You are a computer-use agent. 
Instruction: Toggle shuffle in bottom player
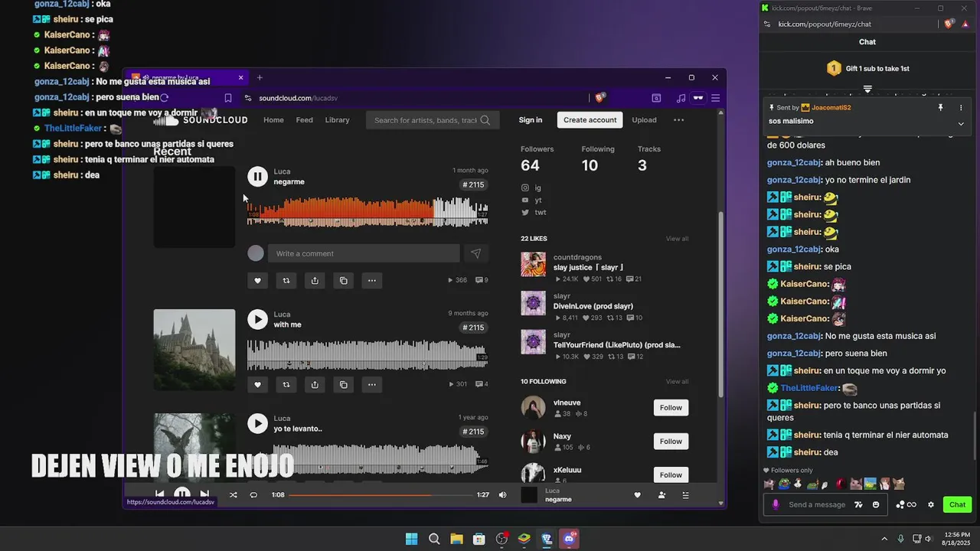(233, 495)
